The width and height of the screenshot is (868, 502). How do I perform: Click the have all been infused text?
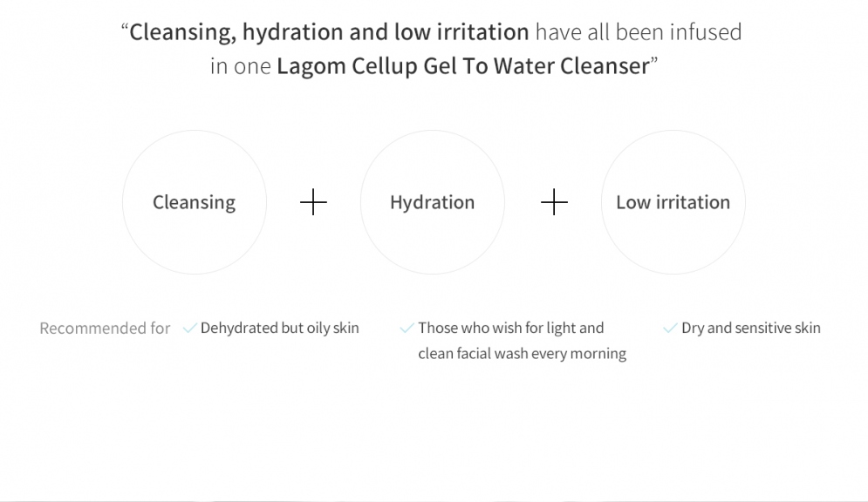(639, 32)
